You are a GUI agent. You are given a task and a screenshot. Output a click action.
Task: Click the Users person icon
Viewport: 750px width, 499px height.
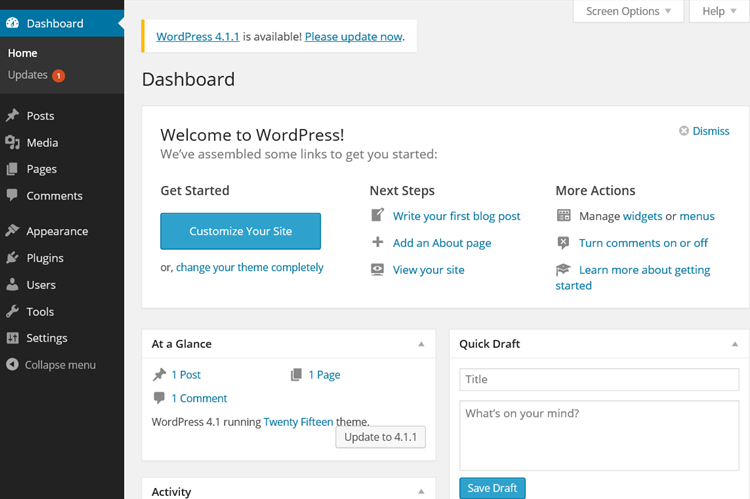pyautogui.click(x=12, y=284)
